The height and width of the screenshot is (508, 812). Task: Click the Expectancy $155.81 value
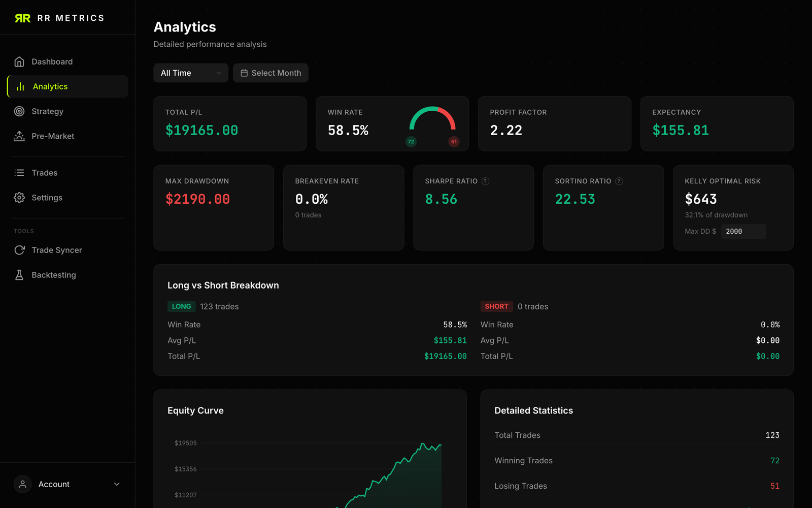[681, 131]
